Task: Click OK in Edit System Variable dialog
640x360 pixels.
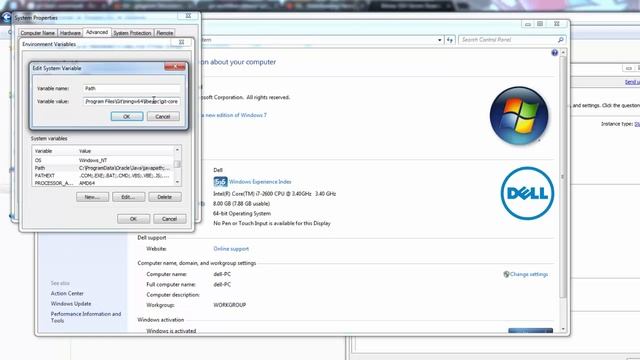Action: coord(127,116)
